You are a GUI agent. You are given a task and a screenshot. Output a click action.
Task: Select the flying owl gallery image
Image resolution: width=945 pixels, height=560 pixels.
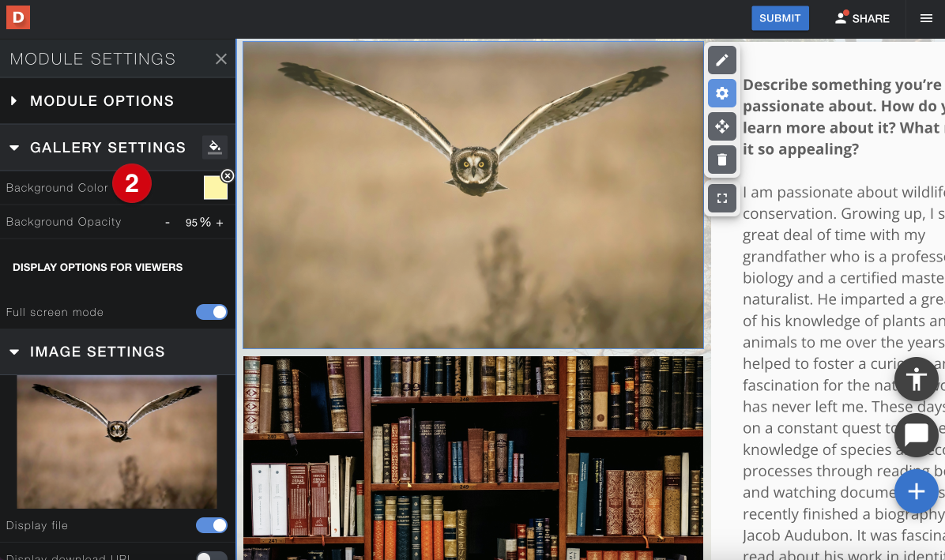[x=473, y=194]
